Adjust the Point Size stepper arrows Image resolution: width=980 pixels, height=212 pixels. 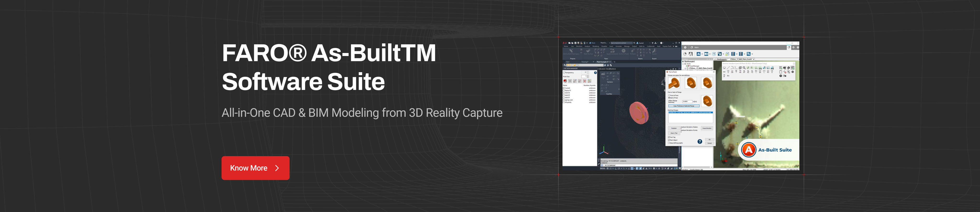click(588, 77)
